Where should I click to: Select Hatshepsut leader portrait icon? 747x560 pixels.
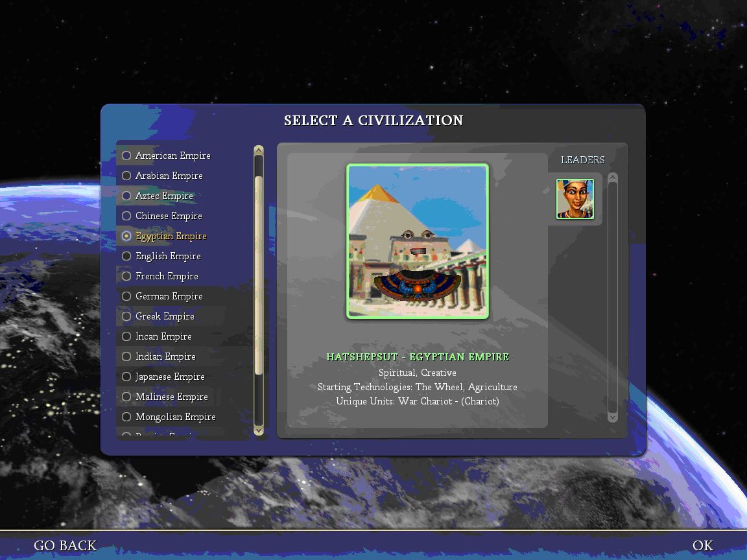pyautogui.click(x=575, y=199)
